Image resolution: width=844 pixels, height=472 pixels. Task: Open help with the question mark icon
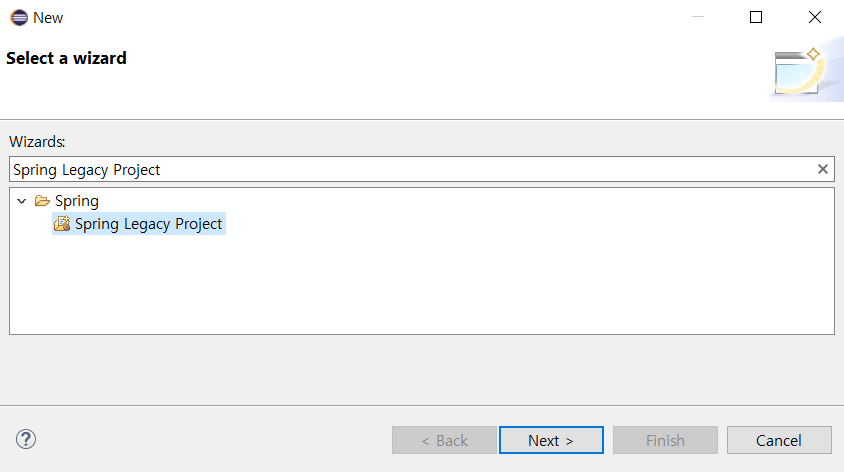point(26,439)
